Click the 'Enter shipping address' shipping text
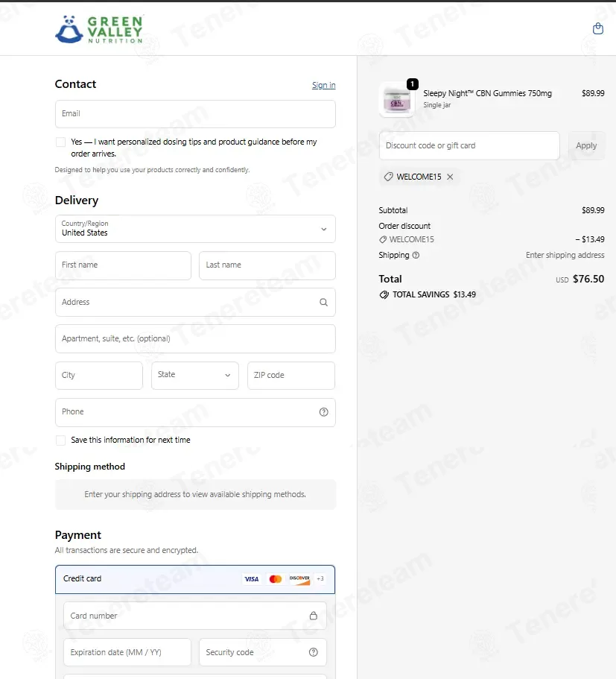The width and height of the screenshot is (616, 679). (565, 256)
